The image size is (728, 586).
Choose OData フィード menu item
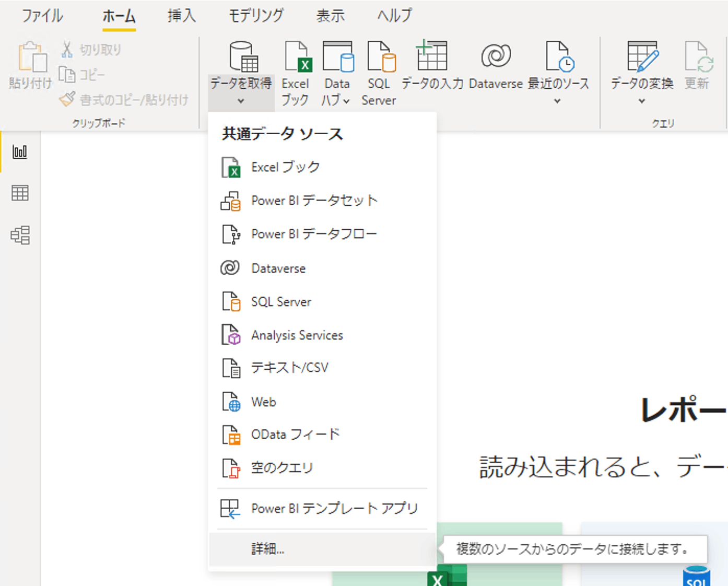pyautogui.click(x=322, y=435)
